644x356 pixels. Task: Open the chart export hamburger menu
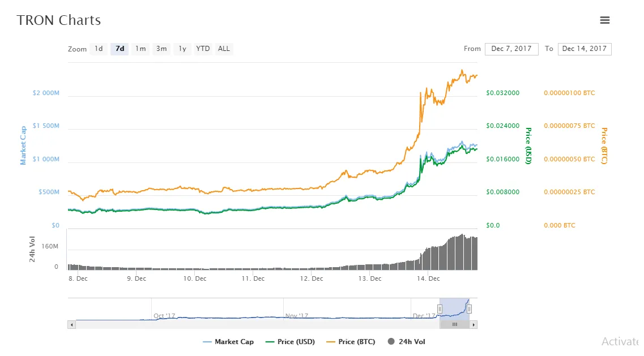[x=605, y=20]
